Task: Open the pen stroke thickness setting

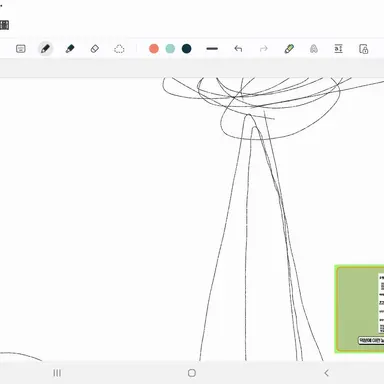Action: coord(212,49)
